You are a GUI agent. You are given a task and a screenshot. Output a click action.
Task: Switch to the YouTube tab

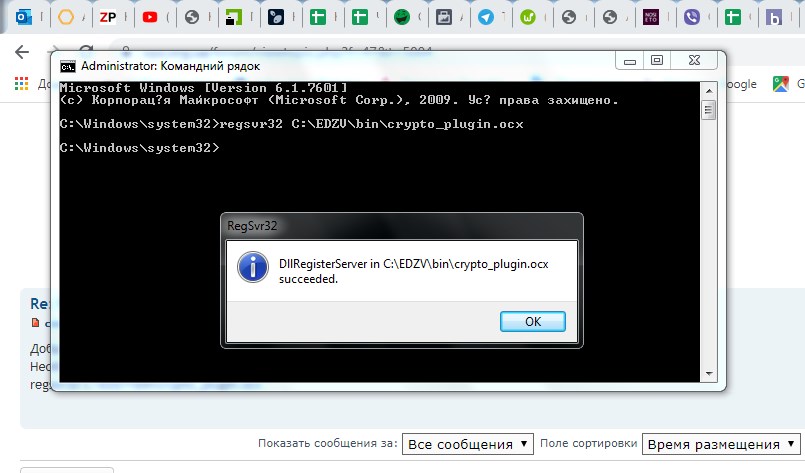(149, 17)
